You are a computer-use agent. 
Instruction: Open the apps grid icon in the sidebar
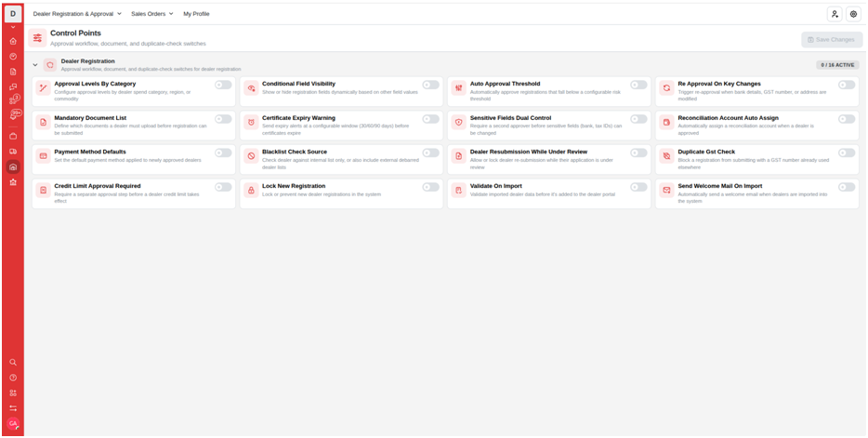coord(13,393)
